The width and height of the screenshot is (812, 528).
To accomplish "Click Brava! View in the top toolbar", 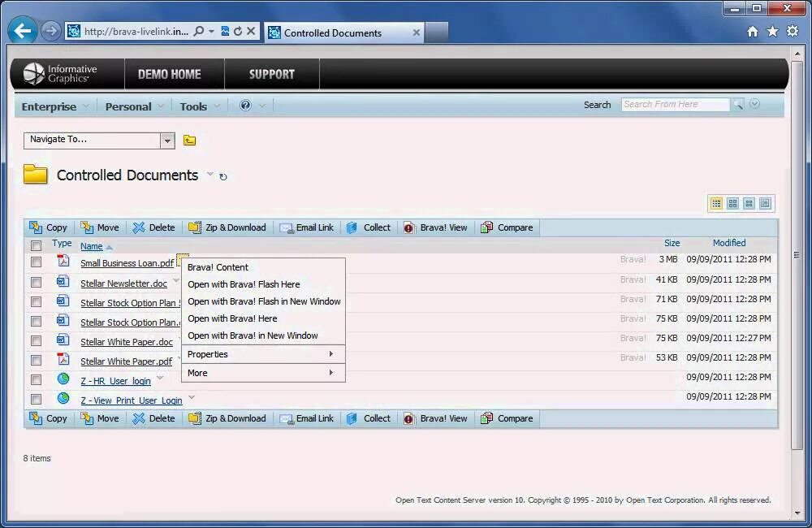I will point(435,227).
